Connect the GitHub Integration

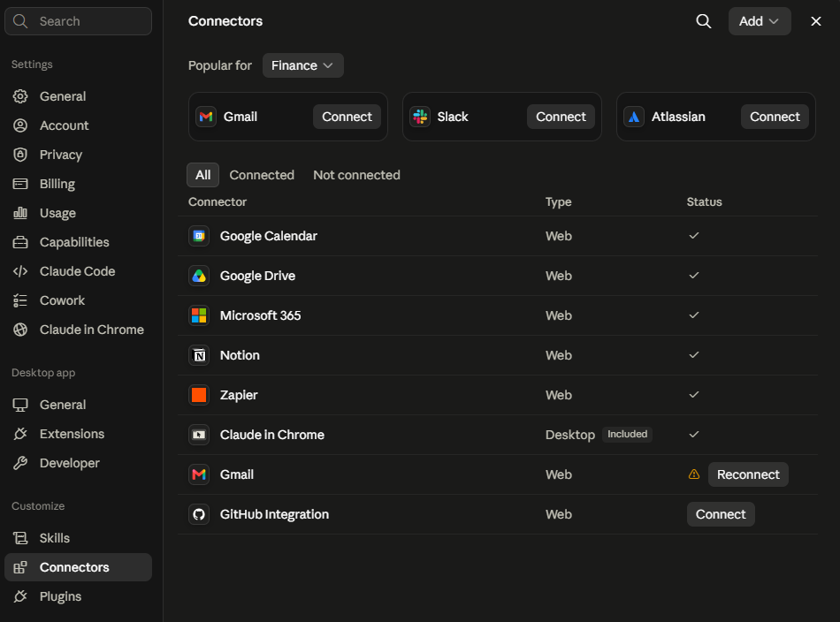click(x=721, y=514)
